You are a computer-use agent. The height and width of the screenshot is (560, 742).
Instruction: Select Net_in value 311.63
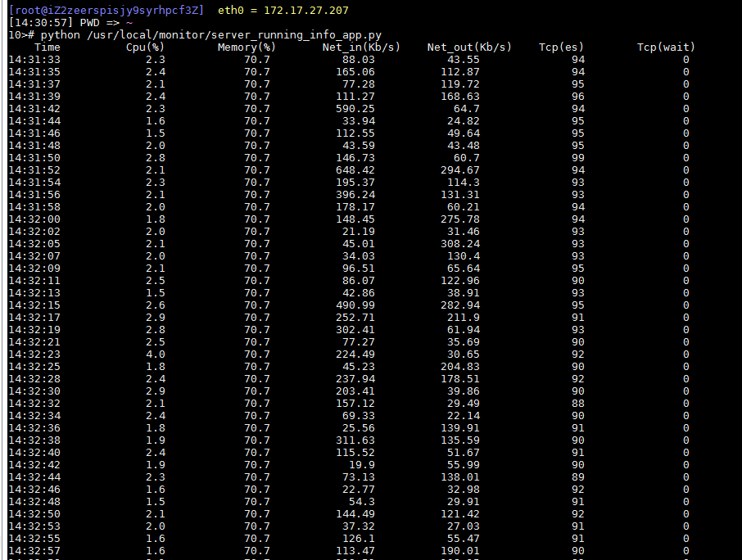tap(355, 440)
